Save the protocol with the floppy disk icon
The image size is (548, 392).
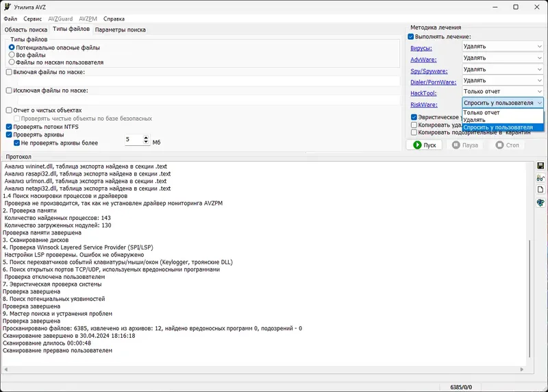tap(540, 166)
